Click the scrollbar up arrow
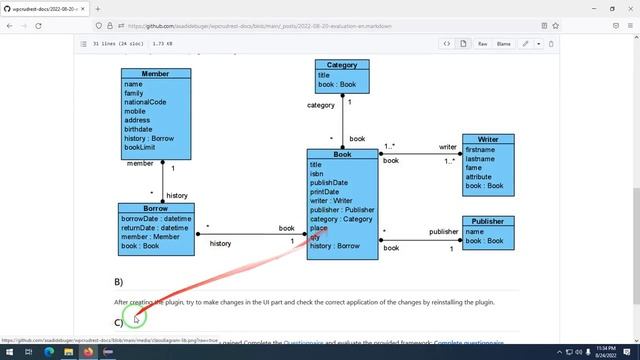 (x=636, y=38)
